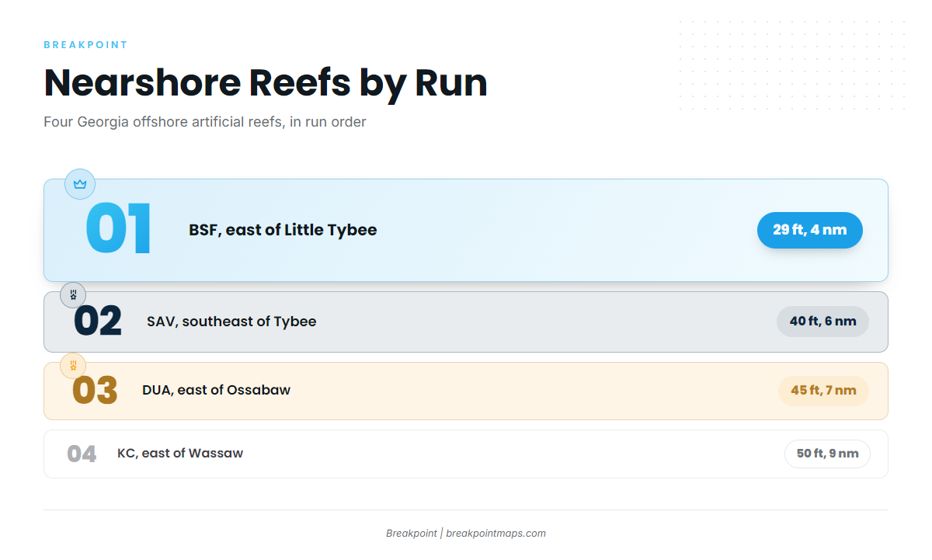The height and width of the screenshot is (560, 932).
Task: Click the 03 rank number
Action: coord(95,391)
